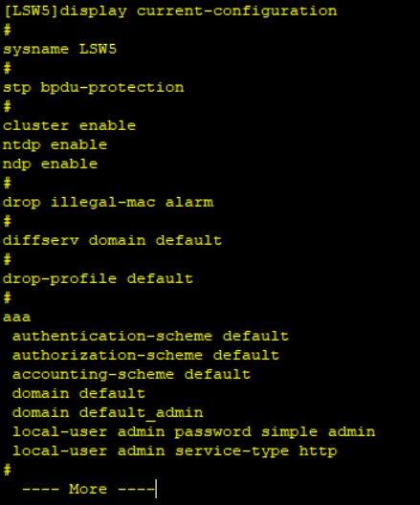Click the 'authentication-scheme default' line

(150, 337)
